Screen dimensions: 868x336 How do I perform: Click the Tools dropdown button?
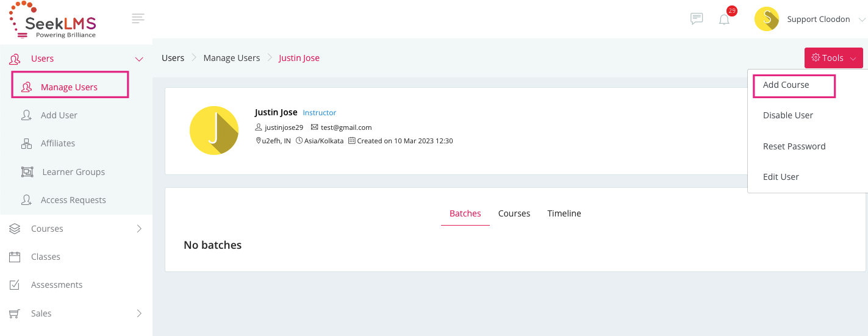tap(833, 58)
